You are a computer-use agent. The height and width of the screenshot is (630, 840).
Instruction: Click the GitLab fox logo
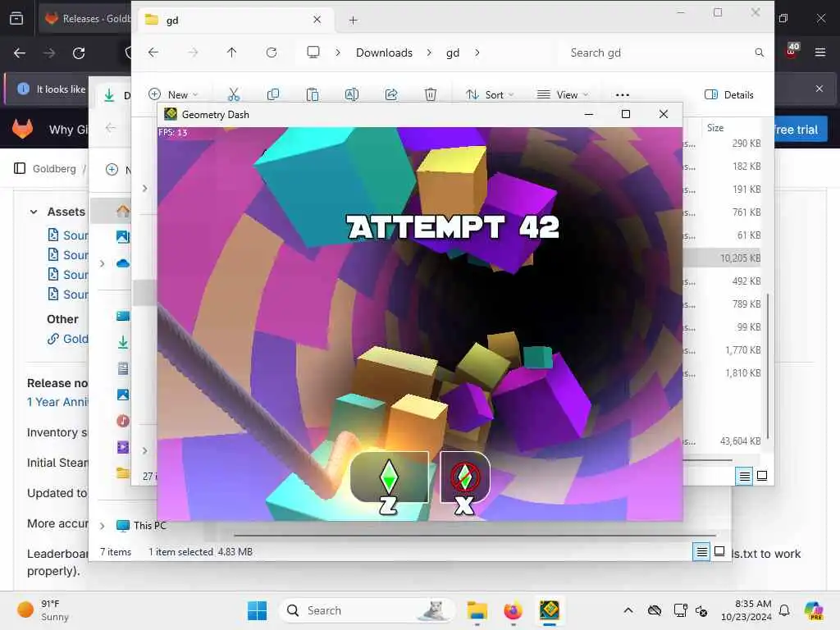point(22,129)
